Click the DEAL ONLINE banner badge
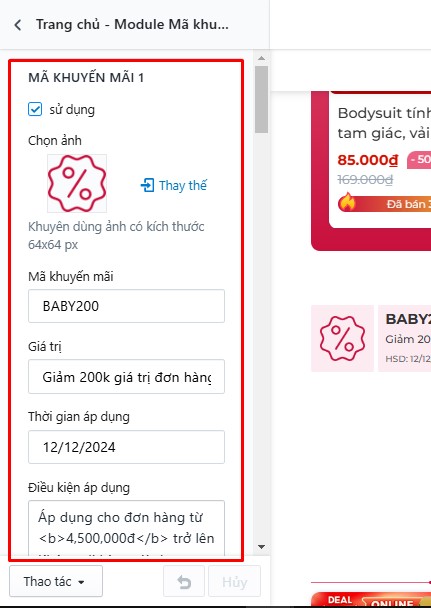Image resolution: width=431 pixels, height=608 pixels. point(371,600)
